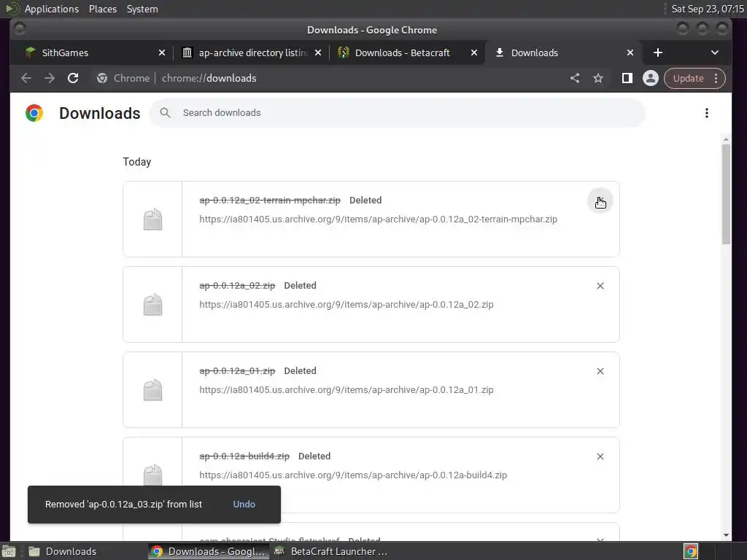Close the active Downloads tab
Viewport: 747px width, 560px height.
point(630,52)
